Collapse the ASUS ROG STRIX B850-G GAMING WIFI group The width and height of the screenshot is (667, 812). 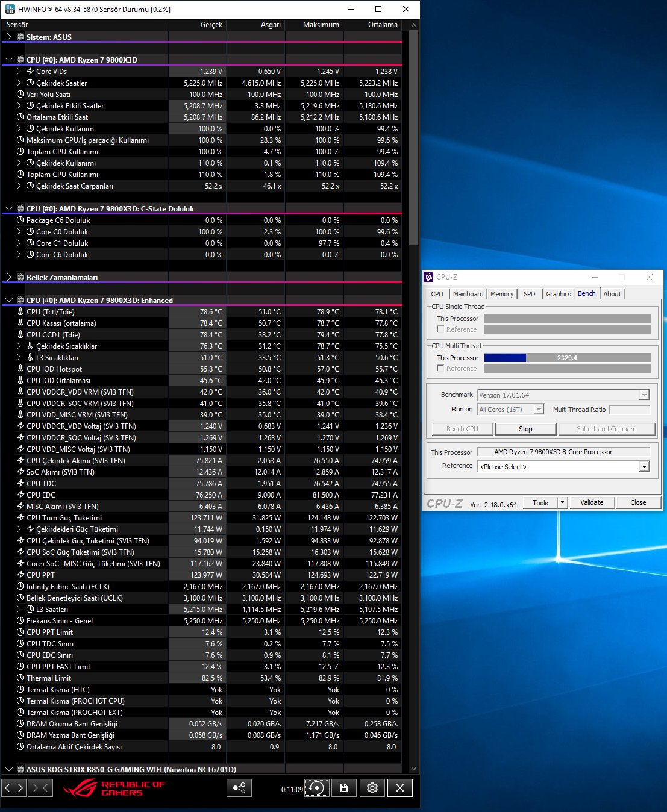(x=8, y=769)
